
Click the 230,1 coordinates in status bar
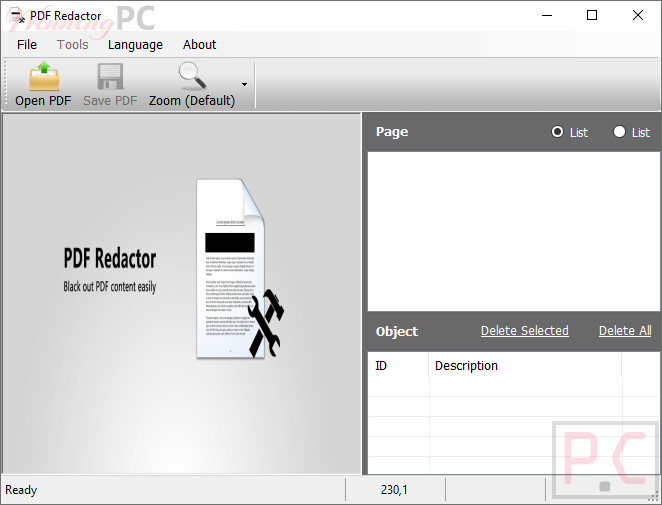point(394,490)
